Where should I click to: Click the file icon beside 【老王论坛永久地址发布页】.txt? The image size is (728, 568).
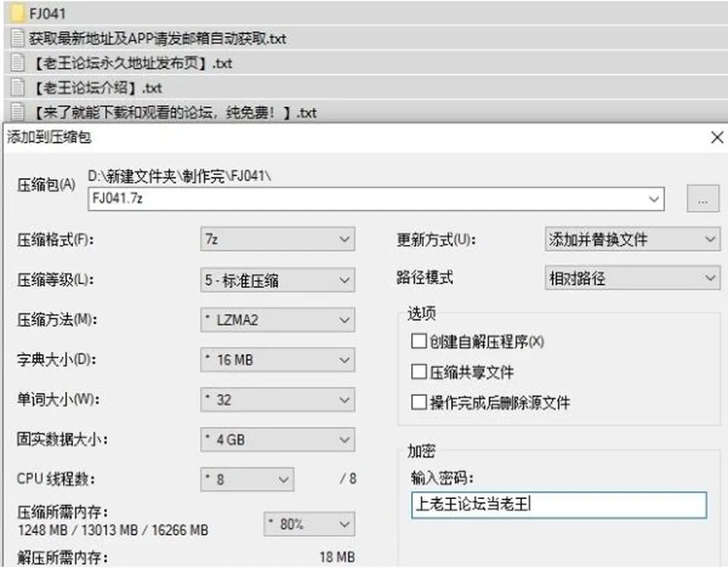[x=17, y=62]
